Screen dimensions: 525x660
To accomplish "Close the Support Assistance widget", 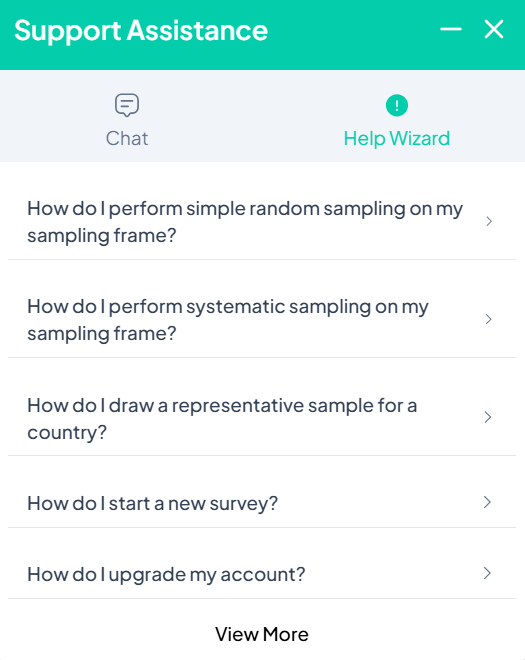I will pos(494,29).
